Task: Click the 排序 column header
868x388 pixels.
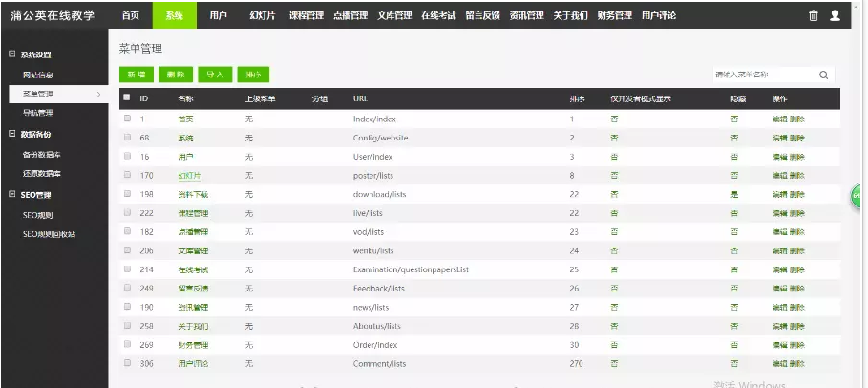Action: (x=577, y=98)
